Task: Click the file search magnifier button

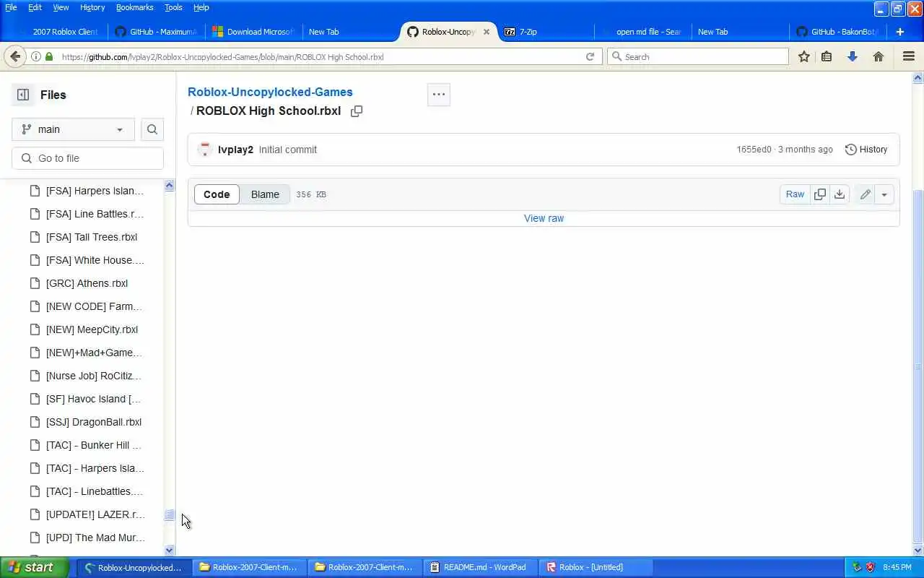Action: pos(152,129)
